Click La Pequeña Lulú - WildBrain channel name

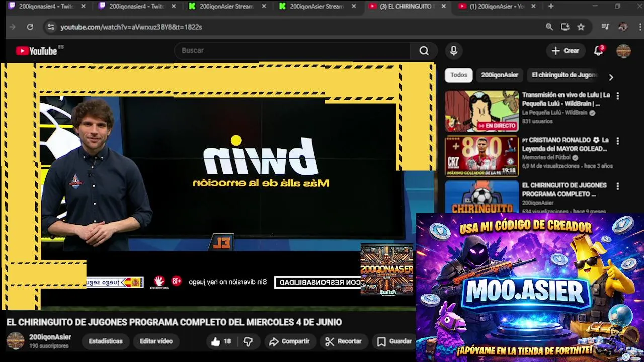[x=554, y=113]
